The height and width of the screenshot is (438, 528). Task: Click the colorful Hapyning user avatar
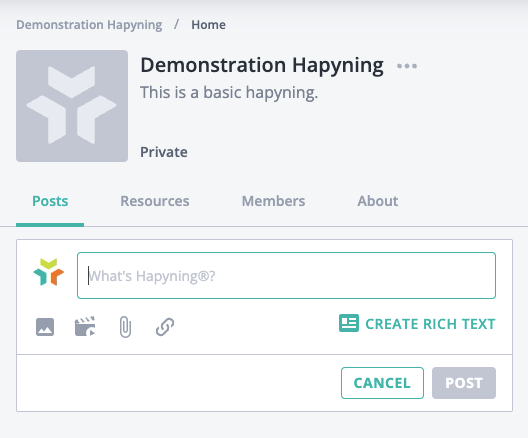(48, 272)
